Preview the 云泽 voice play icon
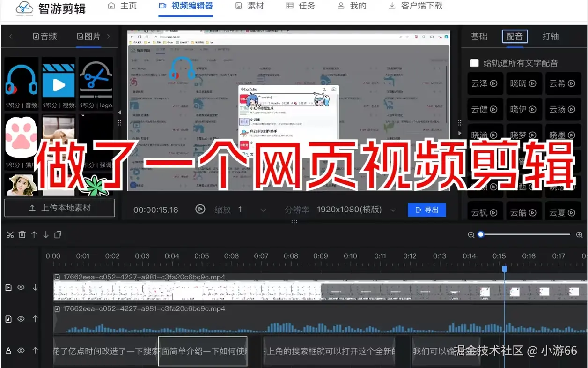Viewport: 588px width, 368px height. click(x=493, y=84)
